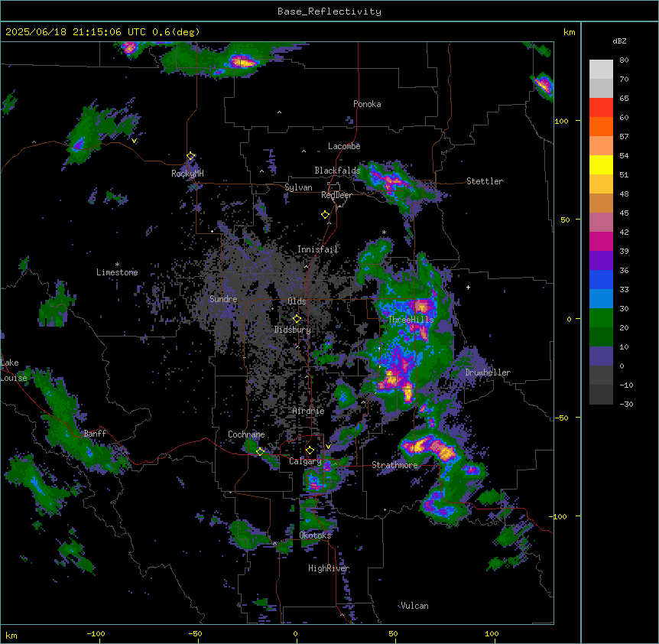
Task: Click the yellow station marker near RockyMH
Action: point(191,156)
